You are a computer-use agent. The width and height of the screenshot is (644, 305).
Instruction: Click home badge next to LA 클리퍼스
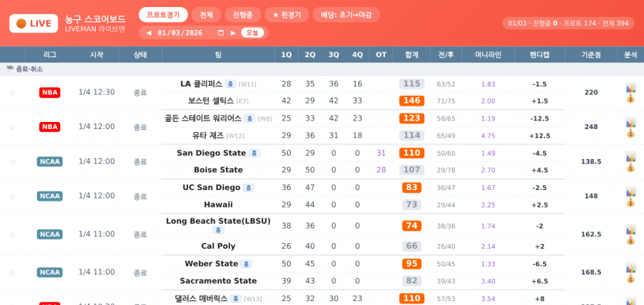[231, 84]
